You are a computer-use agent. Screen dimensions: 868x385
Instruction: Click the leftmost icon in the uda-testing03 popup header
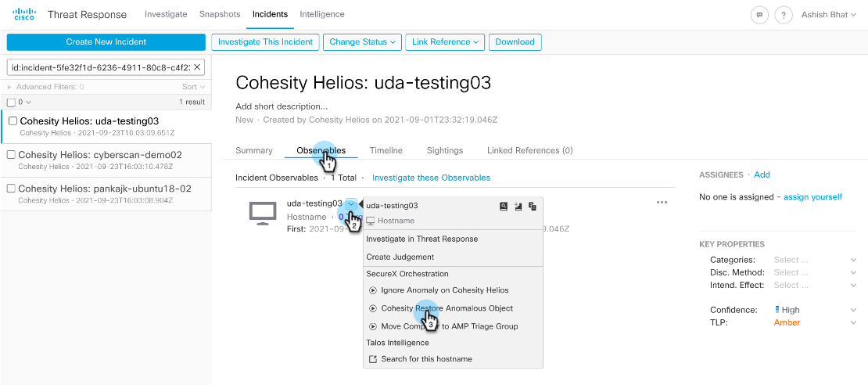tap(504, 206)
